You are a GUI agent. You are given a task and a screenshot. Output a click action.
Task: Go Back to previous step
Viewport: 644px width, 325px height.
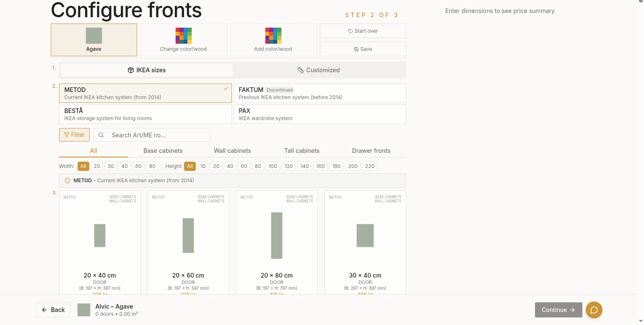[53, 310]
